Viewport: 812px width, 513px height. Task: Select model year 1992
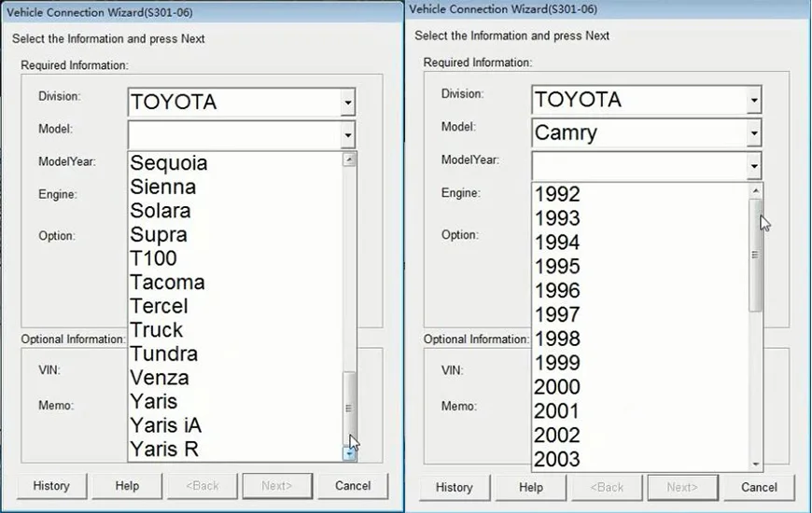click(640, 195)
